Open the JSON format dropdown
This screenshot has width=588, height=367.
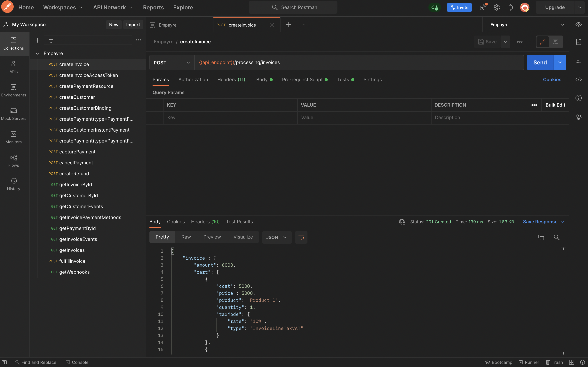(276, 237)
